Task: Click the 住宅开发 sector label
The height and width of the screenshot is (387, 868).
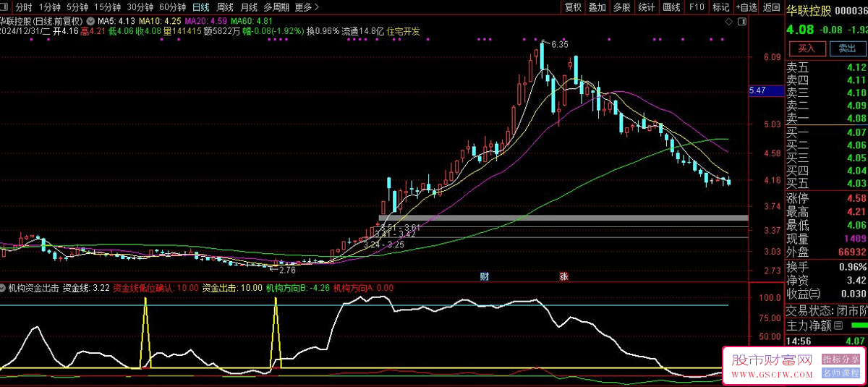Action: tap(404, 31)
